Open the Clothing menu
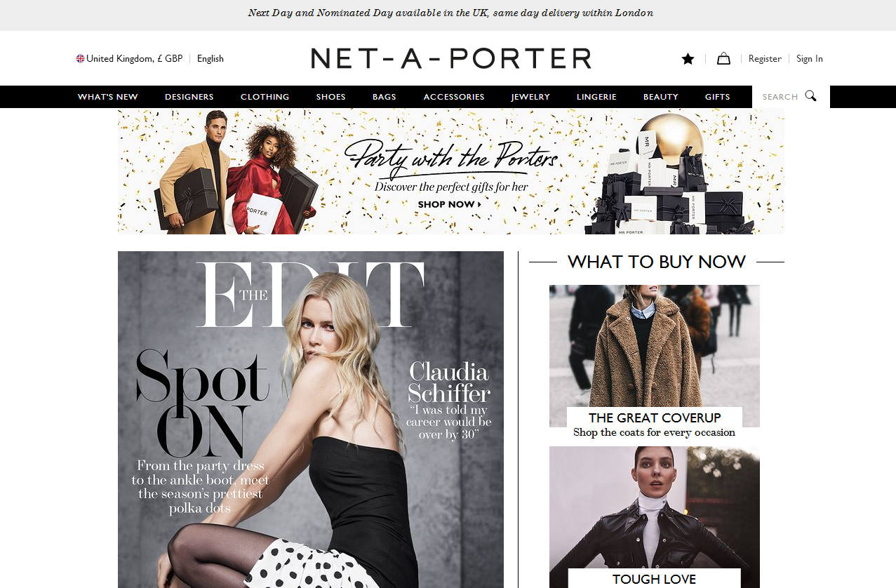The width and height of the screenshot is (896, 588). tap(265, 97)
